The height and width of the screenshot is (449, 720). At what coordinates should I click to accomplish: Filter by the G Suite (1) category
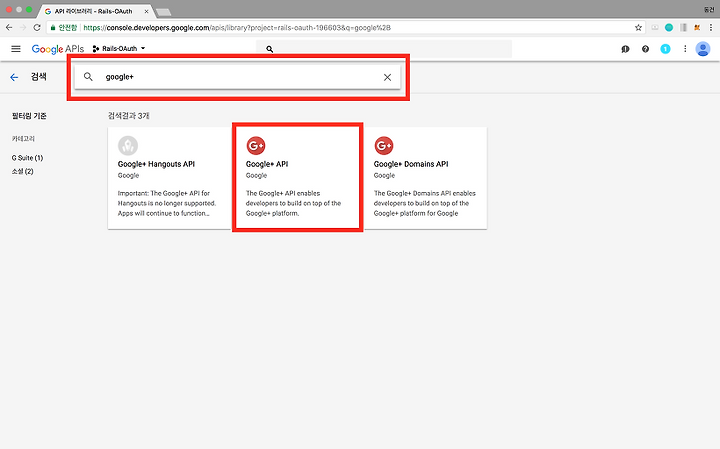coord(28,157)
